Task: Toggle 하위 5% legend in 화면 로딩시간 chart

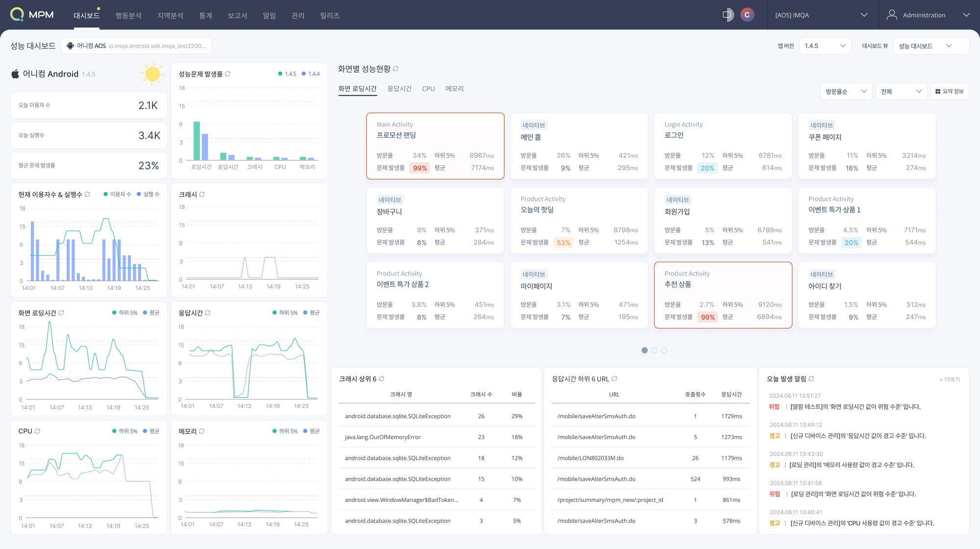Action: 124,313
